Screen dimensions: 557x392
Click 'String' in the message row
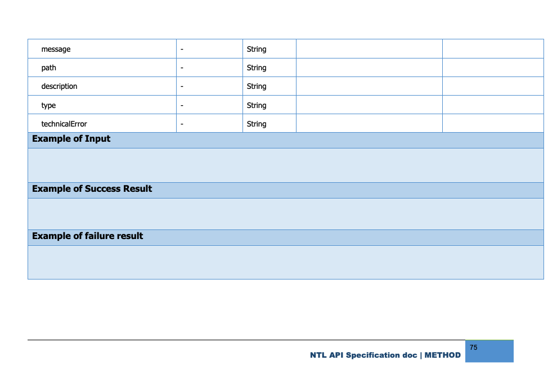[257, 49]
